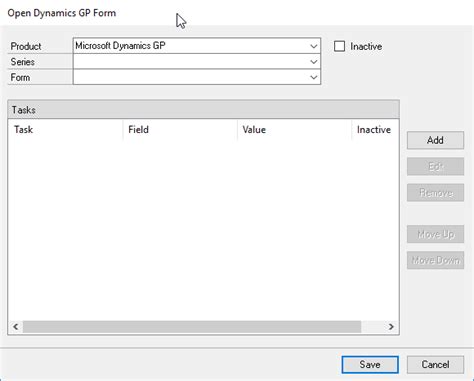Click the Series field label
Screen dimensions: 474x381
tap(23, 62)
